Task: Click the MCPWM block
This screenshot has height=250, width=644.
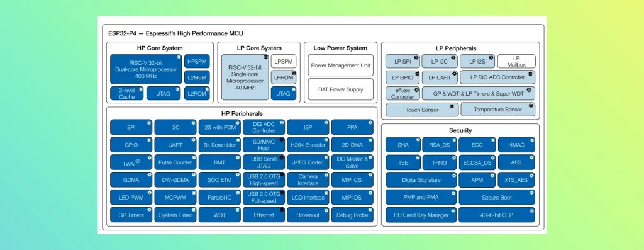Action: click(x=175, y=197)
